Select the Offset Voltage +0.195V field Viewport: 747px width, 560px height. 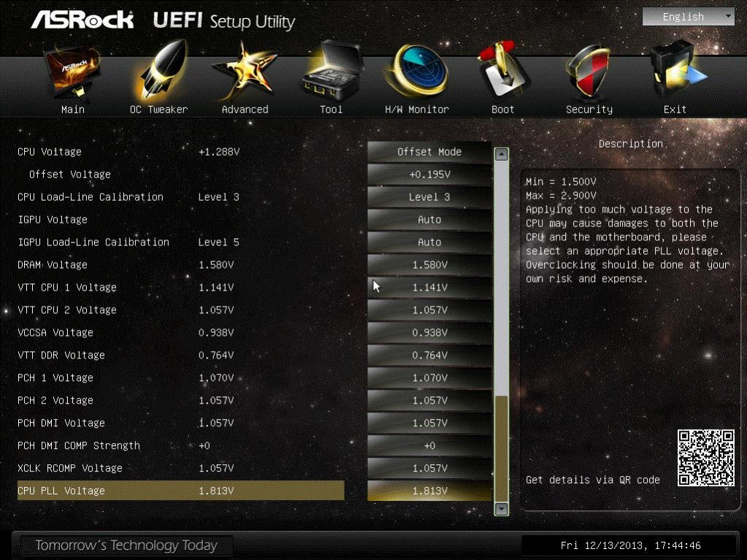[429, 174]
